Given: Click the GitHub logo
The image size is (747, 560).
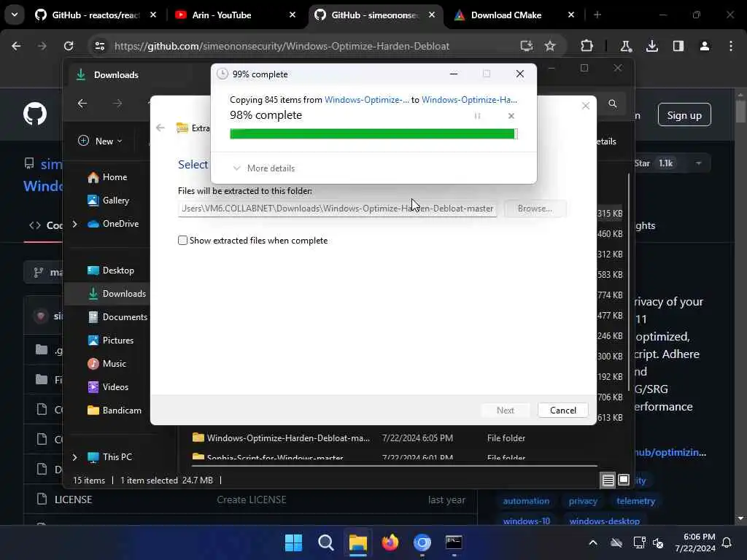Looking at the screenshot, I should pos(35,114).
